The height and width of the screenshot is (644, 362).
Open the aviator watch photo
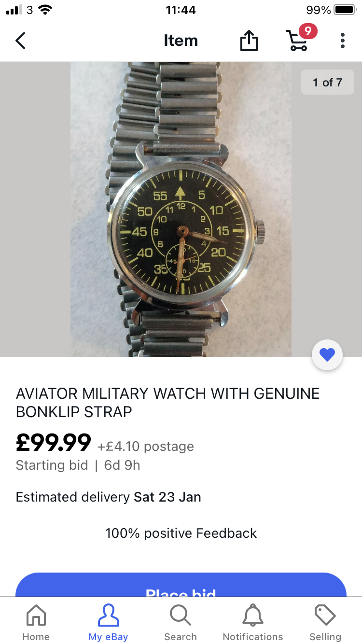[181, 209]
